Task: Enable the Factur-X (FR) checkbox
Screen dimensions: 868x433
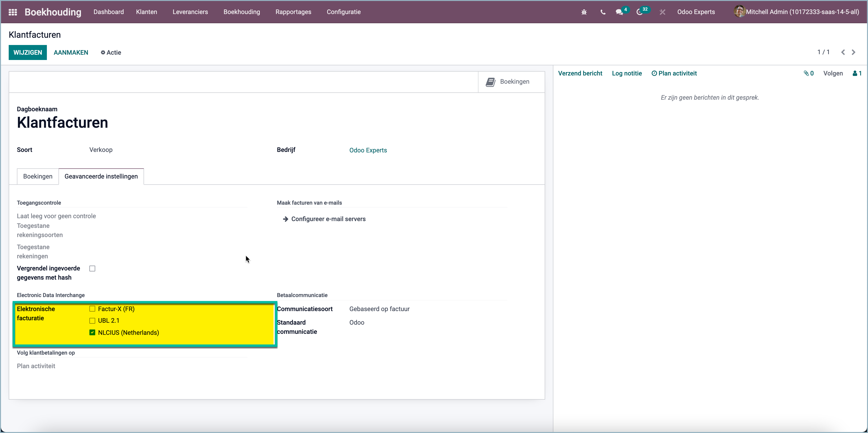Action: (x=92, y=309)
